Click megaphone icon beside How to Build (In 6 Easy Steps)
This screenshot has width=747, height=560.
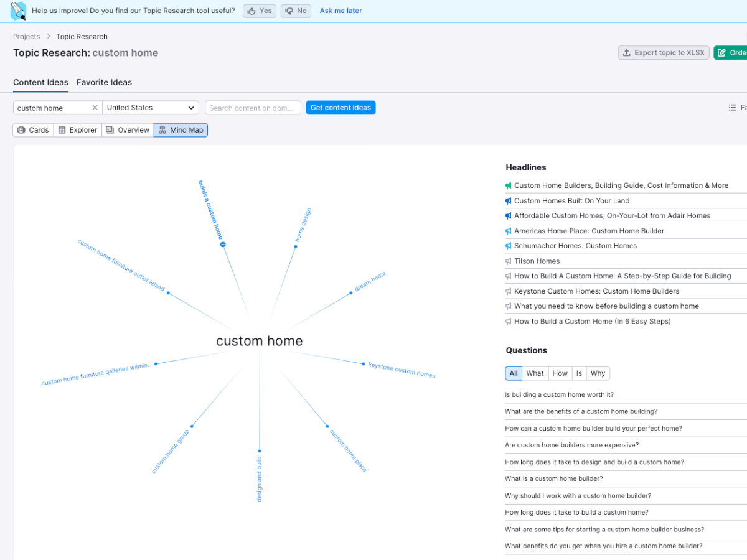[509, 322]
